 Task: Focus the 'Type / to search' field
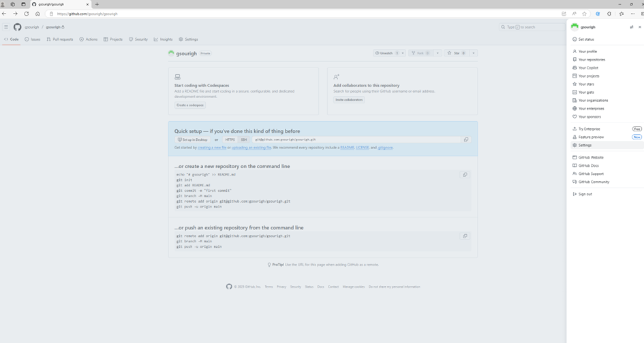pos(532,27)
